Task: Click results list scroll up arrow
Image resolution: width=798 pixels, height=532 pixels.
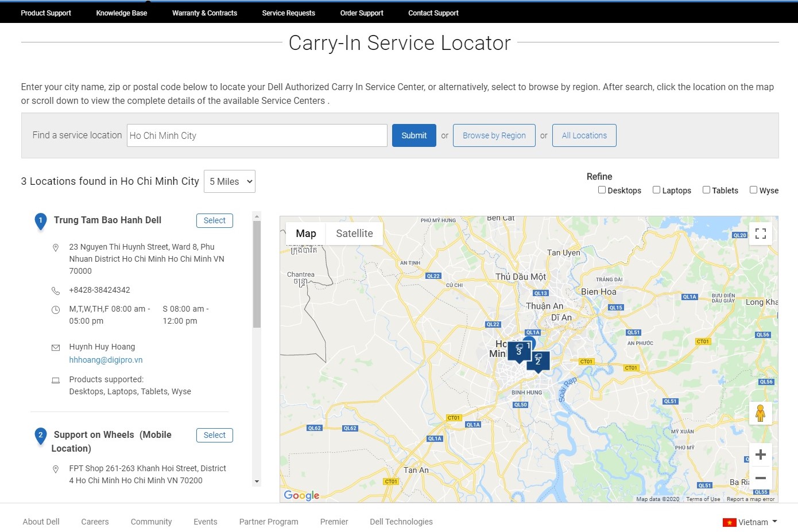Action: [x=257, y=216]
